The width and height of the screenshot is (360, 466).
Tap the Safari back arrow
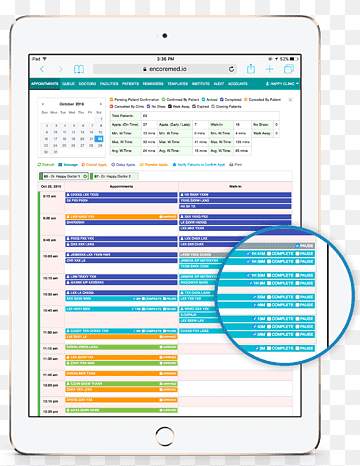(x=42, y=69)
